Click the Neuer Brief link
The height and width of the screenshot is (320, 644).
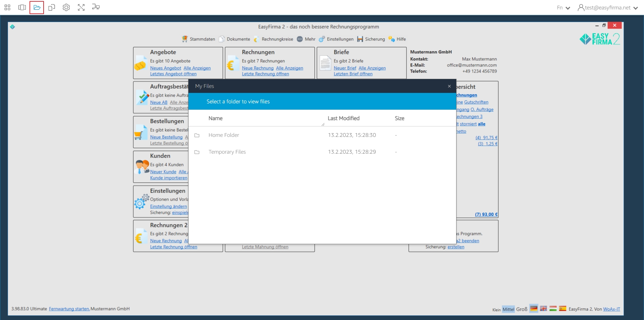point(345,68)
